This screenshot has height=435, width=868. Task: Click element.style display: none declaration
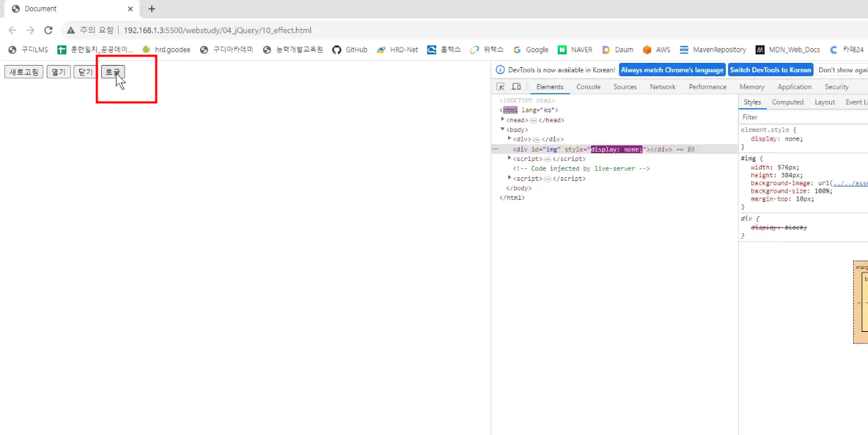[x=777, y=139]
